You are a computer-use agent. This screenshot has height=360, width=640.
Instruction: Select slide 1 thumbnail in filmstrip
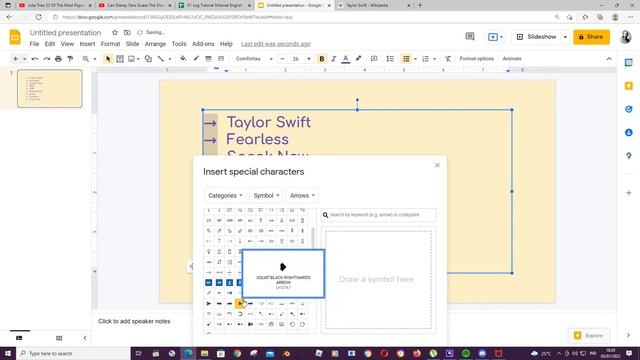(49, 89)
